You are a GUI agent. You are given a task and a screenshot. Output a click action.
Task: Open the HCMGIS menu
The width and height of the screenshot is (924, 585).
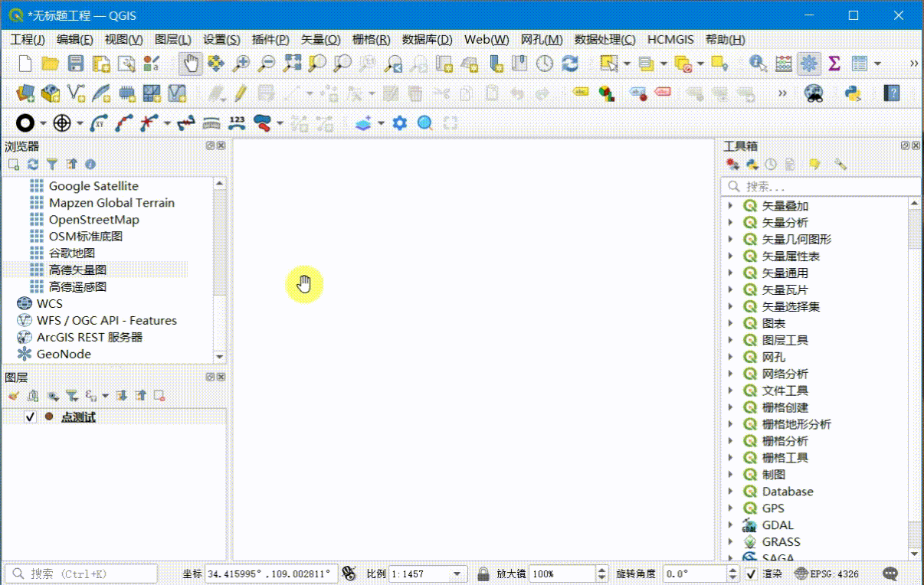pos(670,40)
